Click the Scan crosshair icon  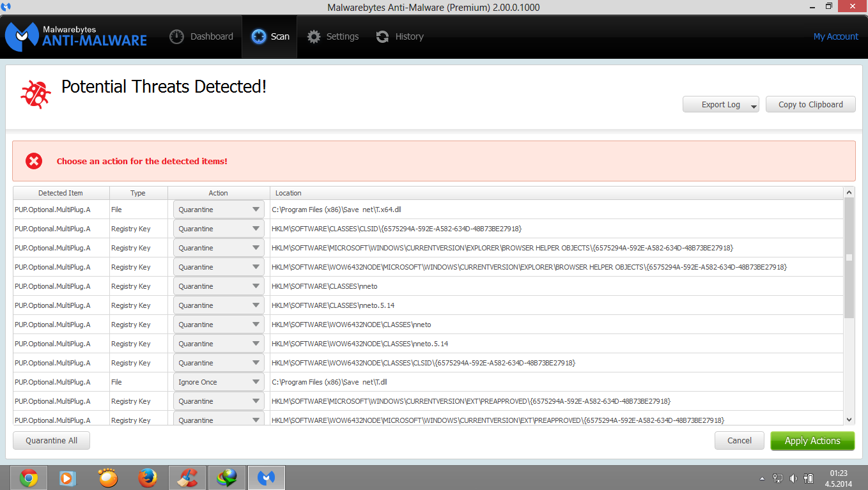click(258, 36)
